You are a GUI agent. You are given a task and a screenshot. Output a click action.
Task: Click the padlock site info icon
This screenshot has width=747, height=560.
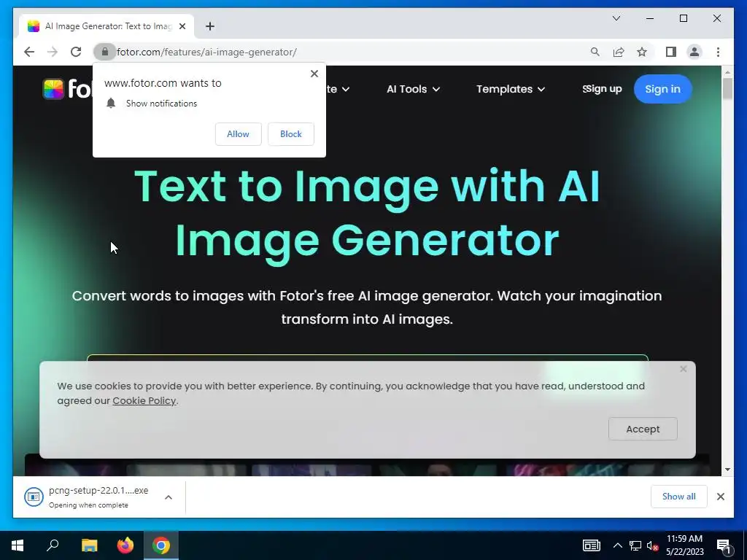tap(105, 52)
